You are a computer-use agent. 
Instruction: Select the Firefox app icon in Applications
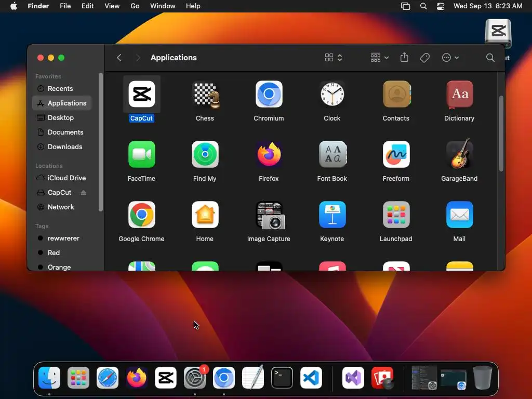[x=269, y=154]
